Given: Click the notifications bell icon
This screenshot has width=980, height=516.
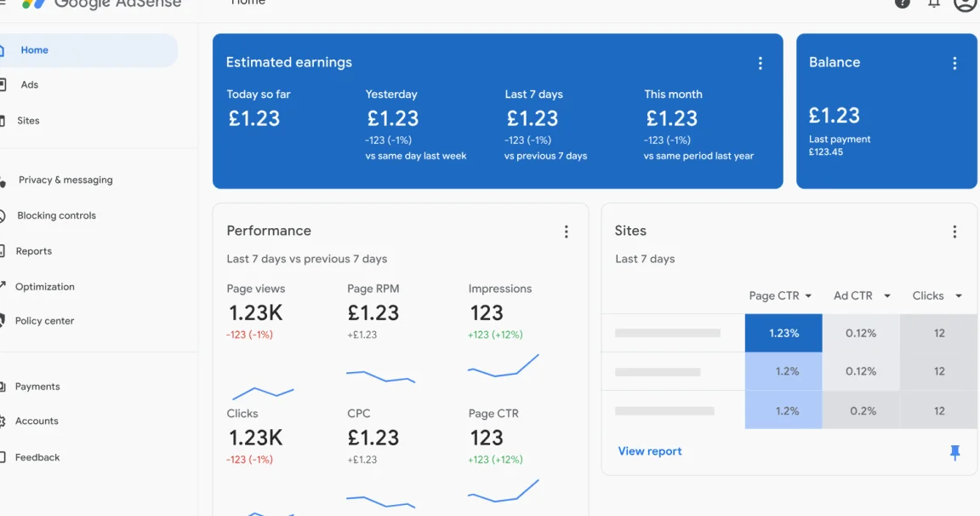Looking at the screenshot, I should [933, 3].
